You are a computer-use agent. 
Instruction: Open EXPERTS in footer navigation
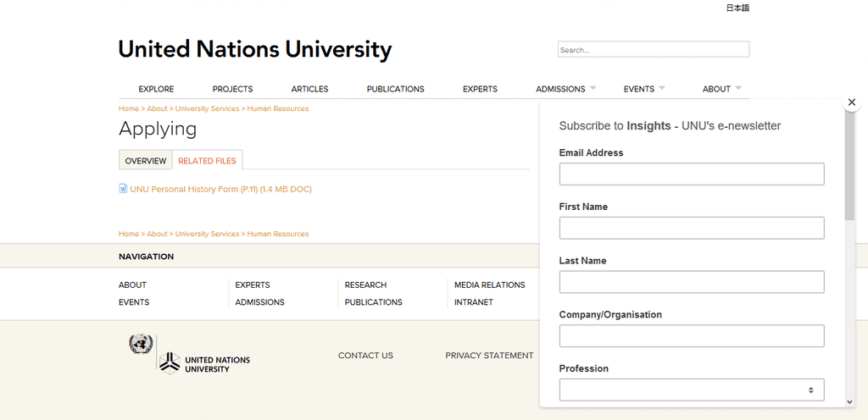pyautogui.click(x=253, y=285)
